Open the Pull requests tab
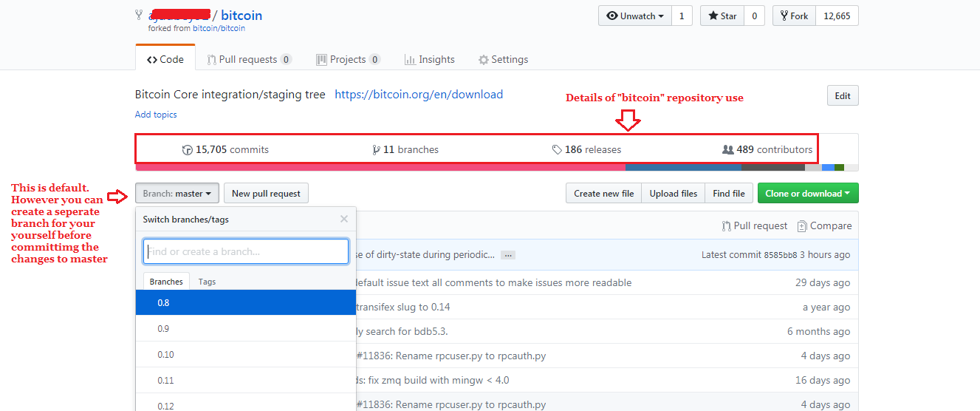This screenshot has height=411, width=980. click(249, 60)
